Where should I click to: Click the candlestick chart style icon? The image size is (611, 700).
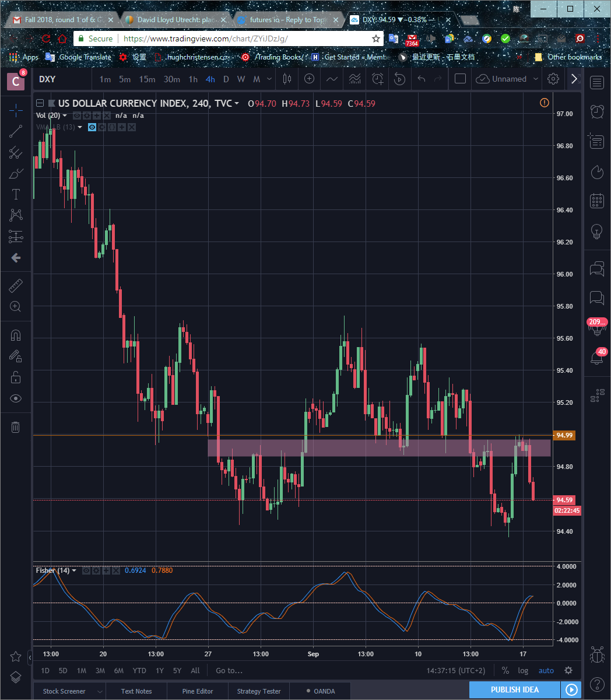[x=287, y=79]
